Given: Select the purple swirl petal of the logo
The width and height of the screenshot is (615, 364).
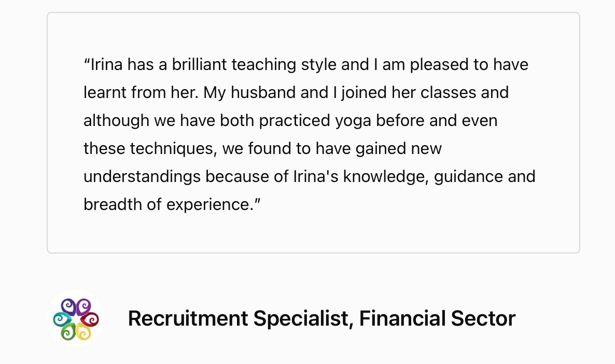Looking at the screenshot, I should pyautogui.click(x=68, y=307).
